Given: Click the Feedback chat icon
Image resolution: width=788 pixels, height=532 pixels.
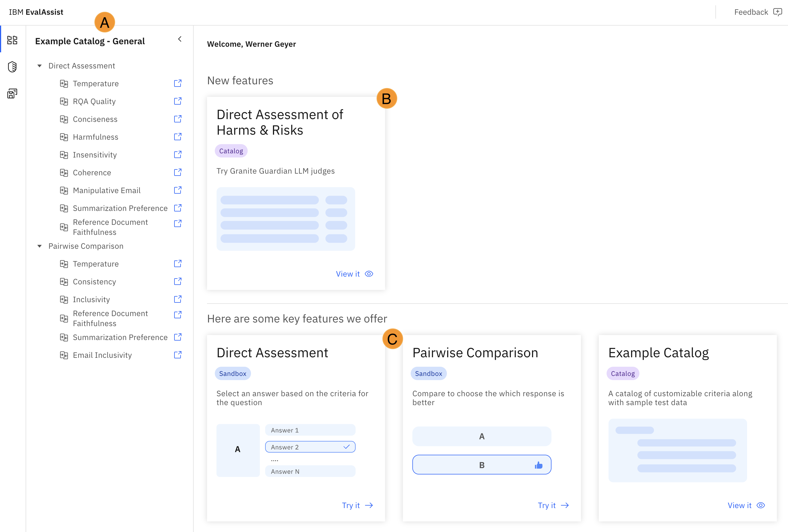Looking at the screenshot, I should (777, 12).
